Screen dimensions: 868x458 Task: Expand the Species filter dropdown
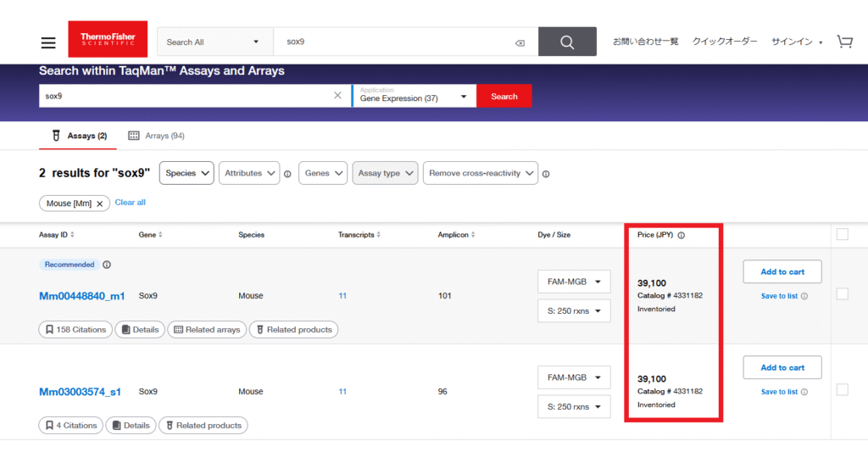click(186, 173)
